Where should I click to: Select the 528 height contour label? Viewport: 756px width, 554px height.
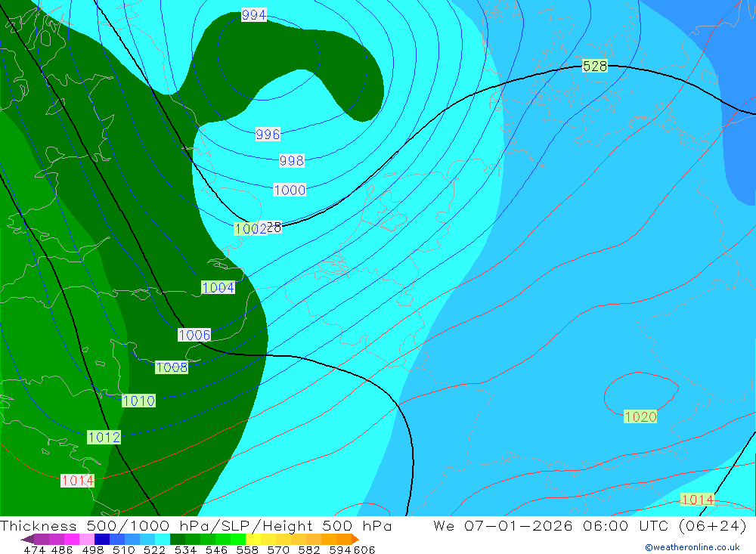tap(595, 66)
